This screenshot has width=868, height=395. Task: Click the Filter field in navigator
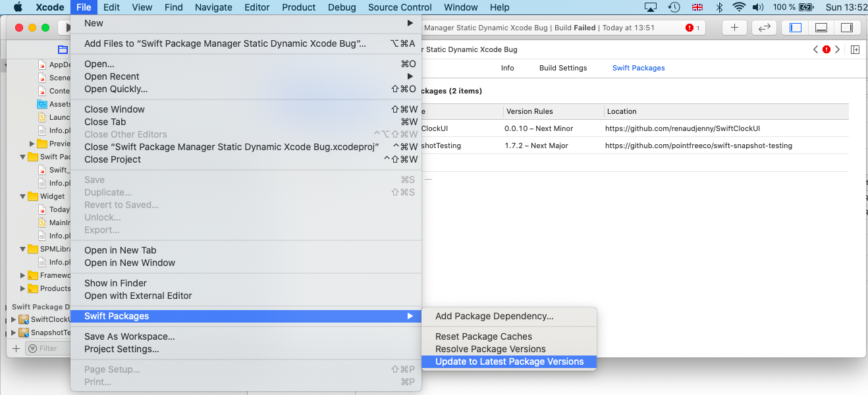(47, 348)
